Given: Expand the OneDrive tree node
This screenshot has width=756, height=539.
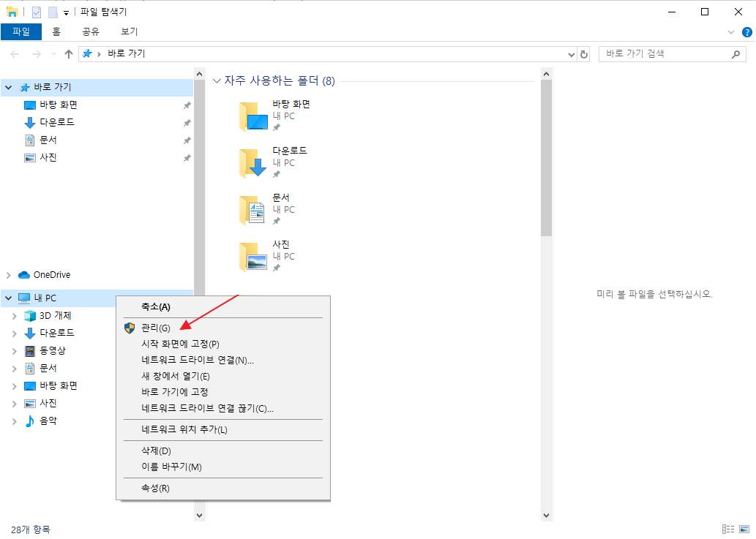Looking at the screenshot, I should (9, 275).
